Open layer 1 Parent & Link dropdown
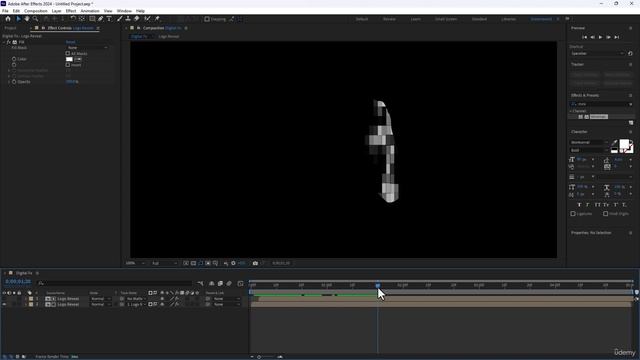The width and height of the screenshot is (640, 360). 227,299
